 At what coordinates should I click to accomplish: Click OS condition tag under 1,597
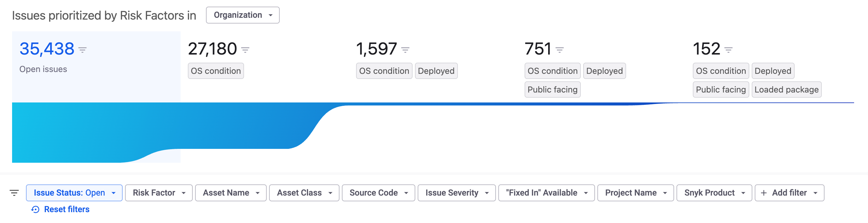pos(384,71)
